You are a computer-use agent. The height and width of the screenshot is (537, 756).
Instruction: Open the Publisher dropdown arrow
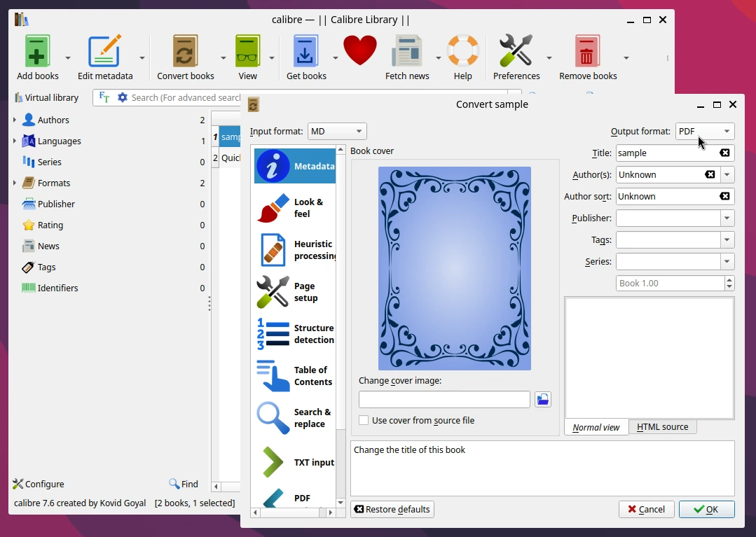pyautogui.click(x=727, y=218)
